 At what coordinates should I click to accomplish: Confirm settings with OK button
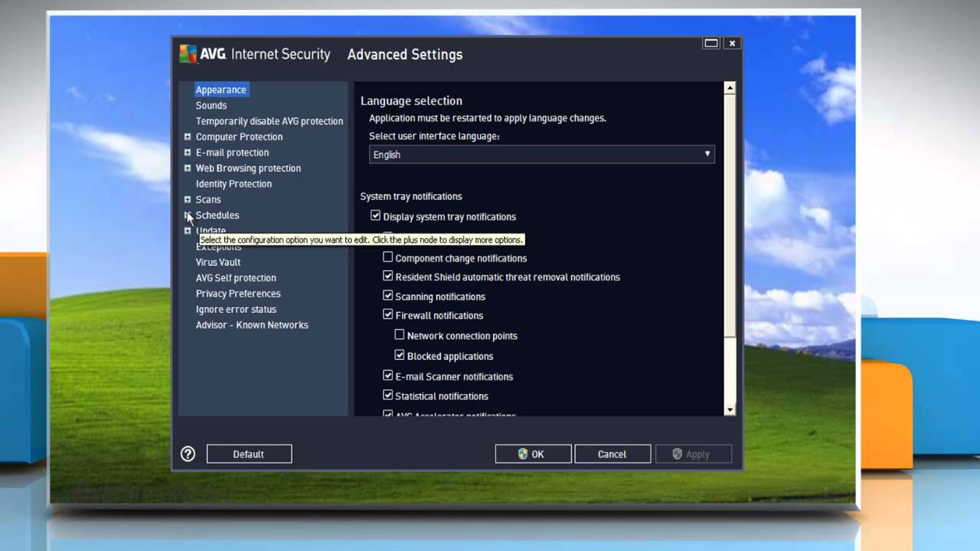click(x=533, y=454)
